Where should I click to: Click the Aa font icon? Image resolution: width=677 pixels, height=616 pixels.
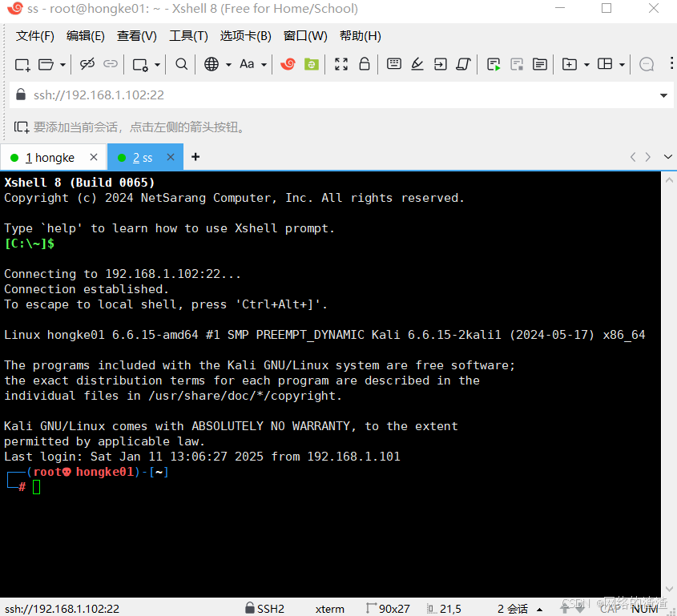point(247,64)
